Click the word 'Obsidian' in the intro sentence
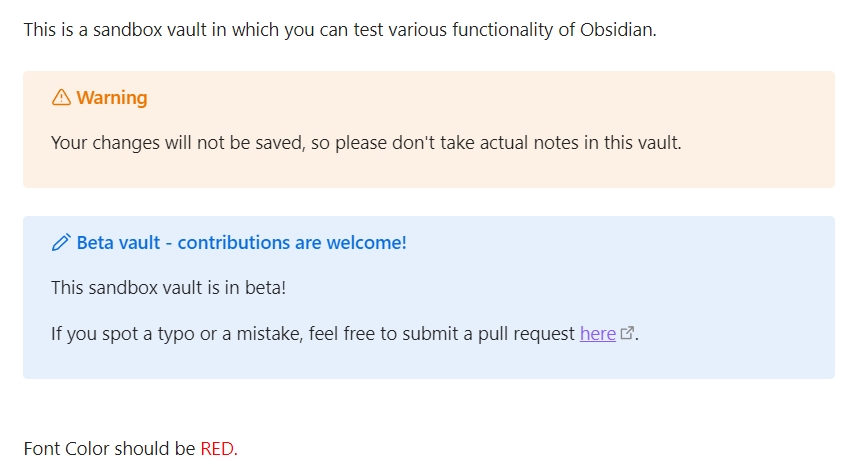 click(x=617, y=29)
